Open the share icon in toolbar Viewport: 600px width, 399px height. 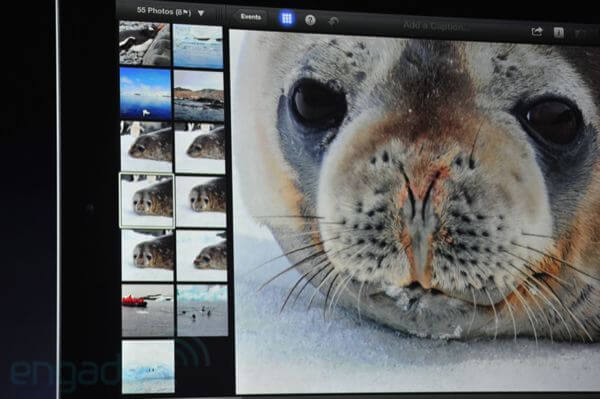tap(537, 31)
